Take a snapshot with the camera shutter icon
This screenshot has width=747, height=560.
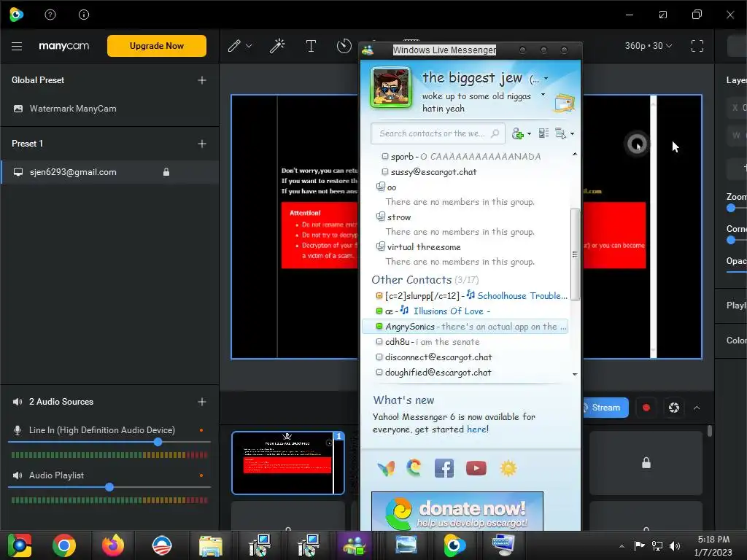pos(673,408)
